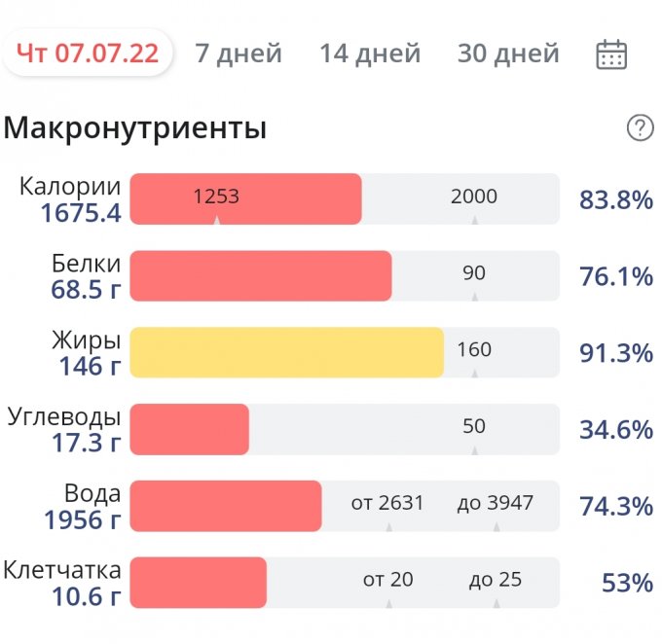Click the 2000 target on Калории bar

coord(474,197)
